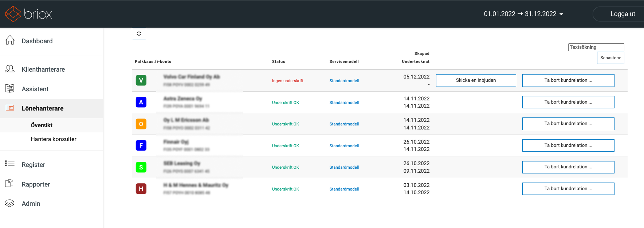Click the blue A company avatar
The image size is (644, 228).
click(141, 102)
